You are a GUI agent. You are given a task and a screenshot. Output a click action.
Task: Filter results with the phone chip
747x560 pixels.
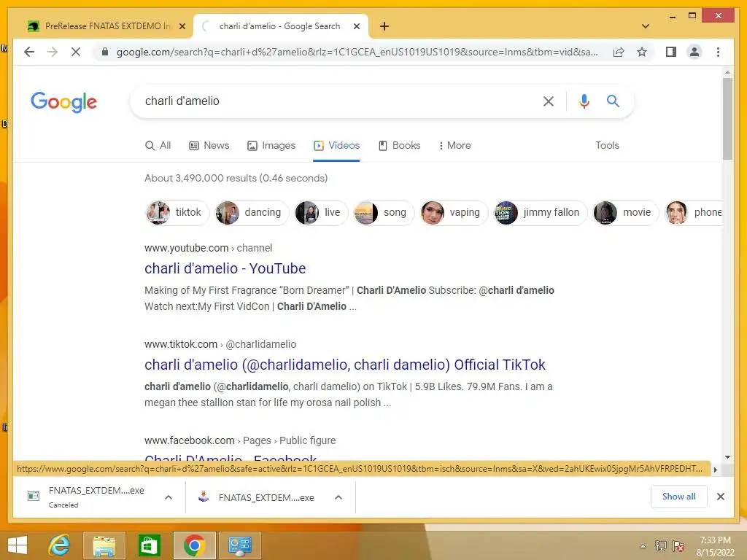(x=694, y=212)
